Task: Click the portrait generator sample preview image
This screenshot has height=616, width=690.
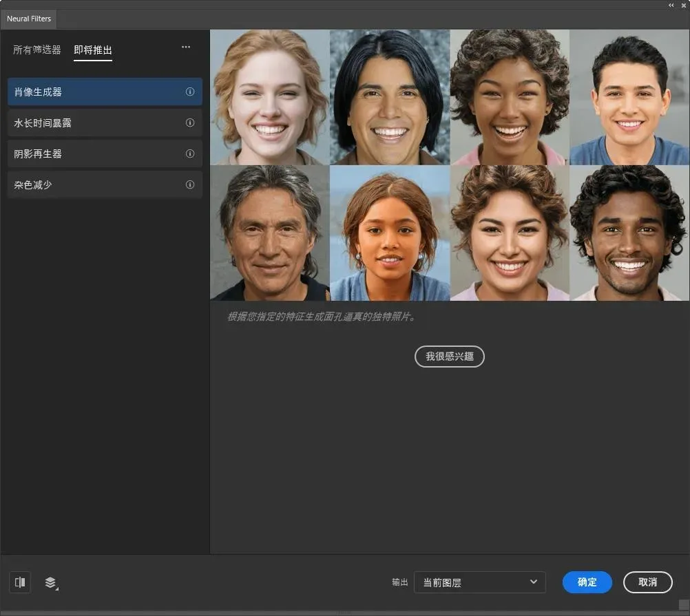Action: (449, 164)
